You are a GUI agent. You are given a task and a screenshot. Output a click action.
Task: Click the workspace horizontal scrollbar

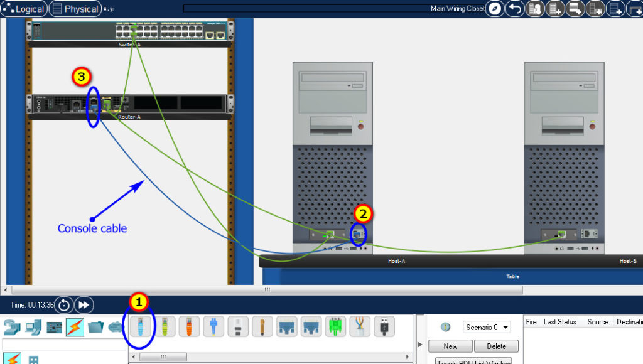[x=266, y=290]
